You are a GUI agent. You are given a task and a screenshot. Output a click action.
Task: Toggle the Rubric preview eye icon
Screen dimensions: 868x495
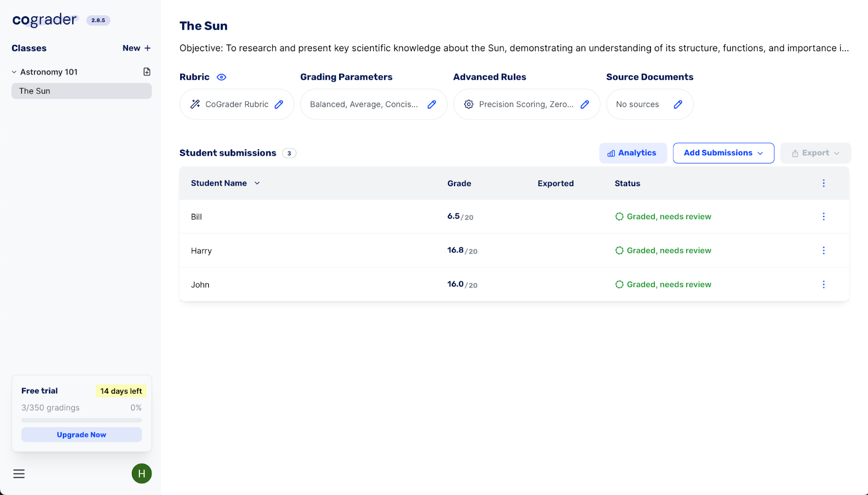tap(221, 77)
